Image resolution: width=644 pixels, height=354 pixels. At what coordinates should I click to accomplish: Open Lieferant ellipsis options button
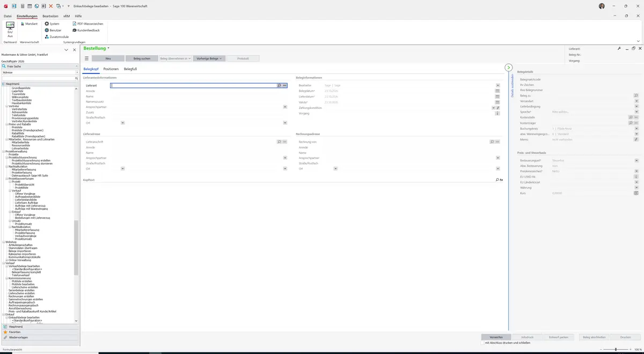284,85
